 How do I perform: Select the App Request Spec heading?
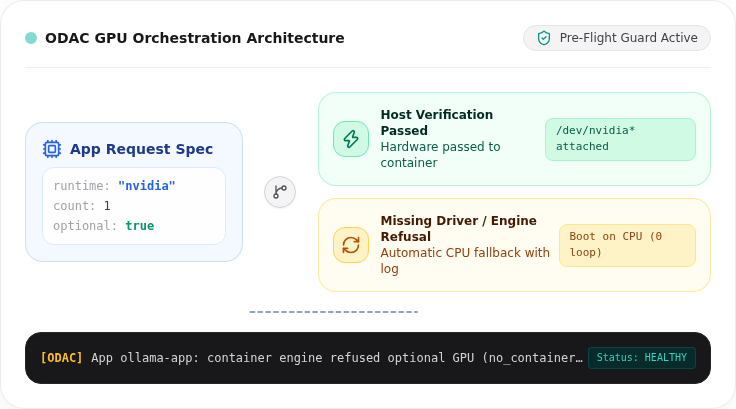point(141,149)
